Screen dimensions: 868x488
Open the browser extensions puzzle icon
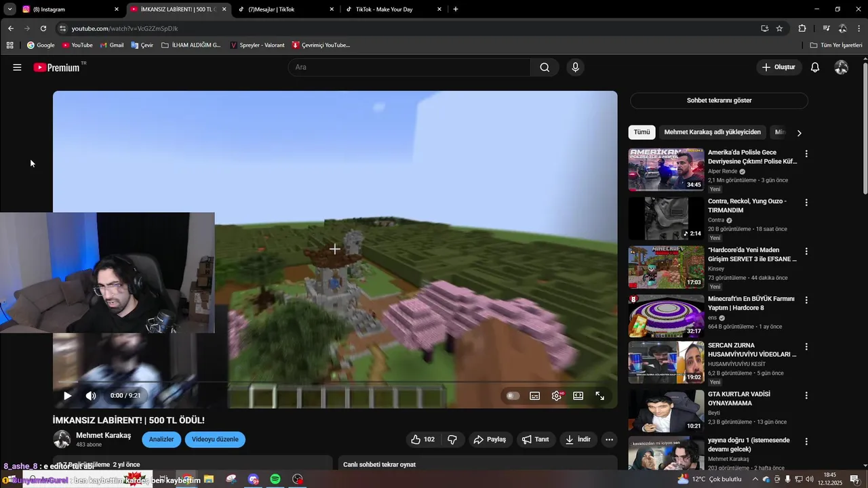[802, 28]
